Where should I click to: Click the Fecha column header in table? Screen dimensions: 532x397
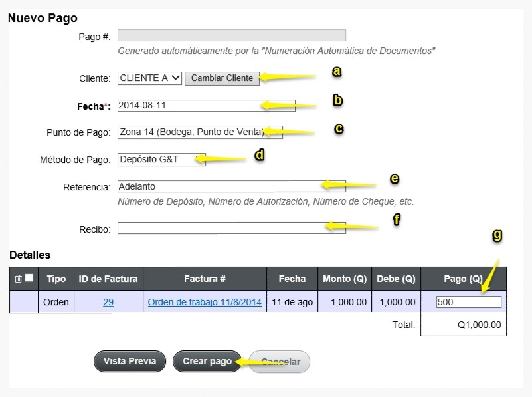tap(292, 279)
